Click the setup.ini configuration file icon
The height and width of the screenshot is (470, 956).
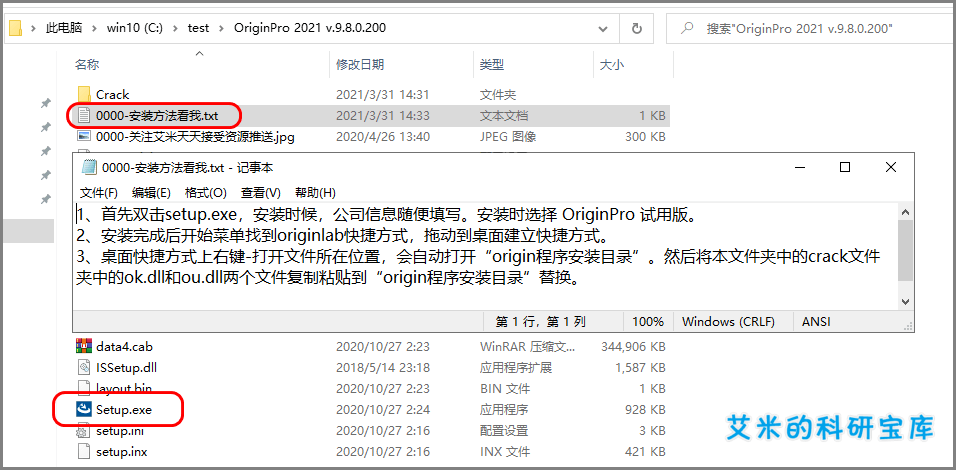coord(84,431)
